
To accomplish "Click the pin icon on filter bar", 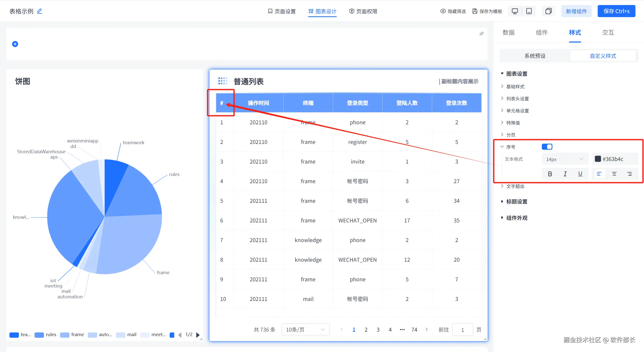I will click(x=481, y=34).
